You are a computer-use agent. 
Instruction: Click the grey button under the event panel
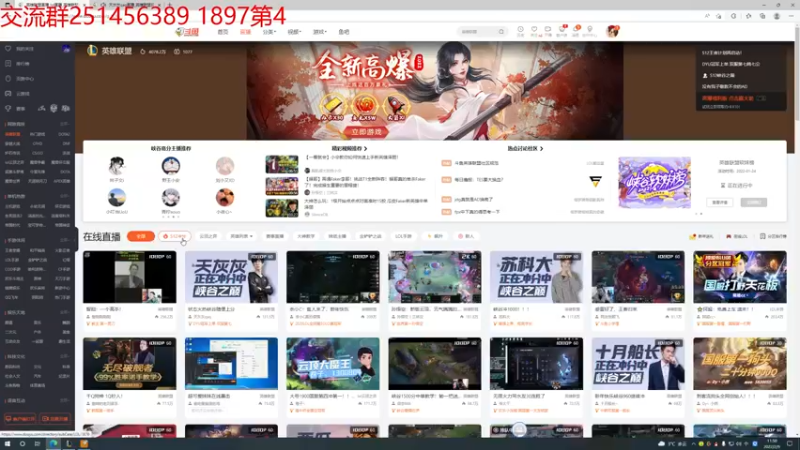pos(754,203)
